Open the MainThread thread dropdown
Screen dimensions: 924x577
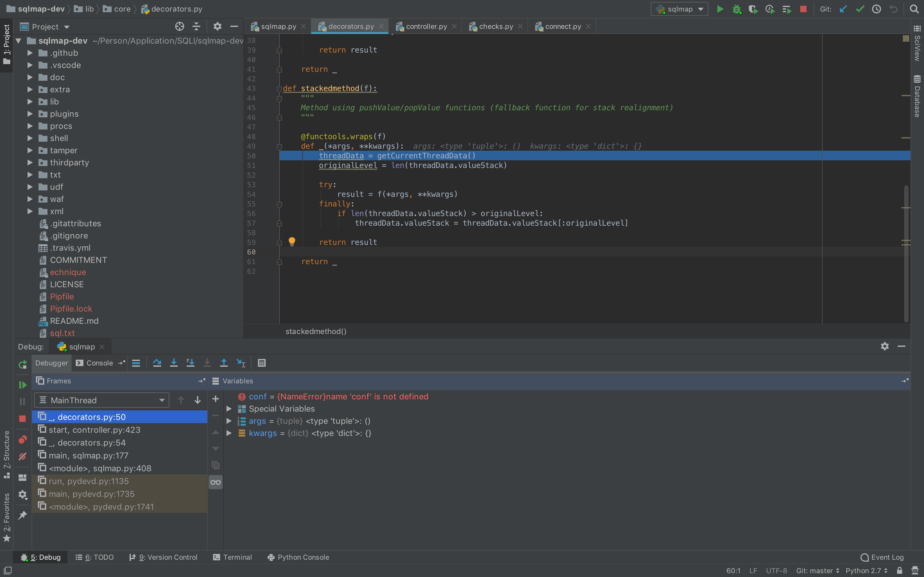pyautogui.click(x=102, y=400)
